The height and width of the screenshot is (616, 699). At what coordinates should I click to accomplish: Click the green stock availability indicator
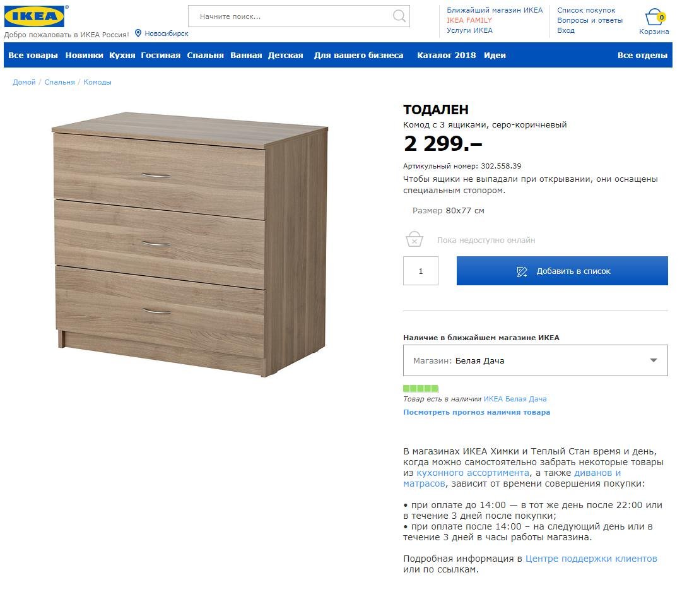tap(421, 389)
